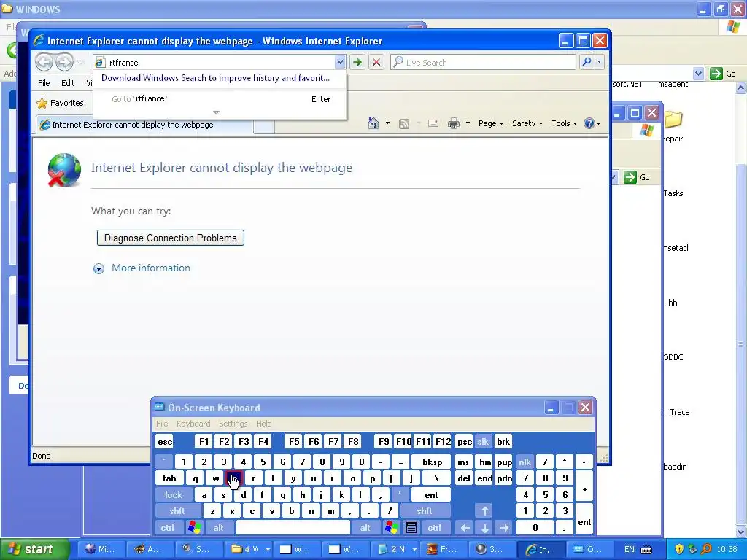Open the Home page icon in command bar
747x560 pixels.
pyautogui.click(x=373, y=123)
